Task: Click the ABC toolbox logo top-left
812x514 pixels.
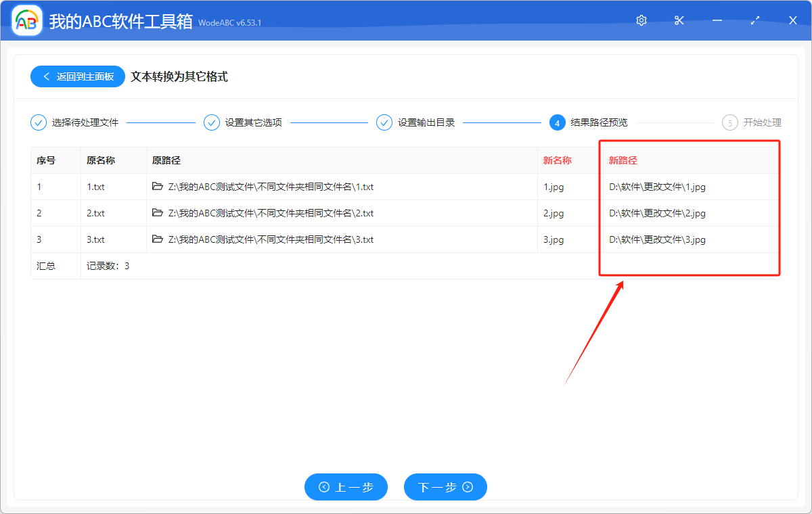Action: [x=26, y=20]
